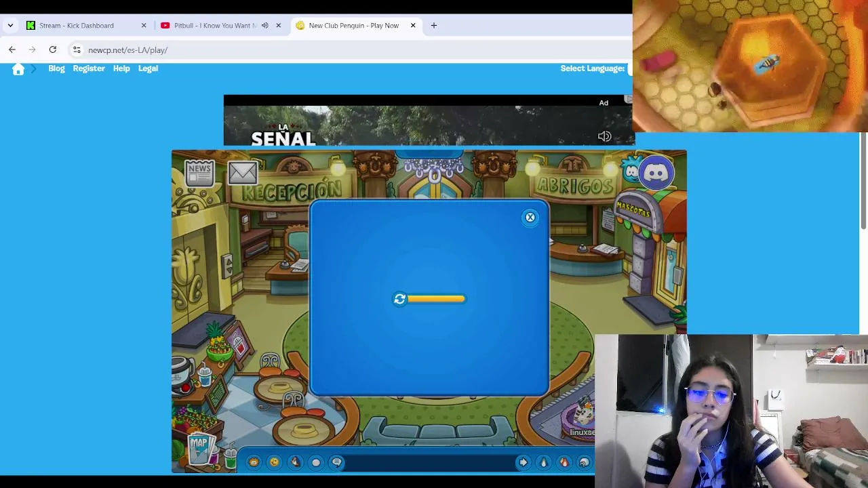The width and height of the screenshot is (868, 488).
Task: Type in the game chat input field
Action: tap(431, 462)
